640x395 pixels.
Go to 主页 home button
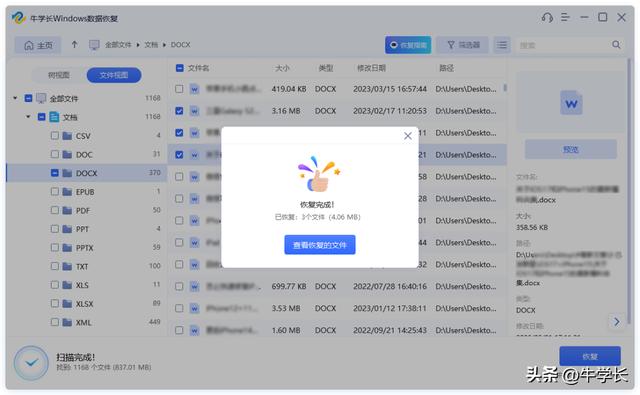(38, 45)
